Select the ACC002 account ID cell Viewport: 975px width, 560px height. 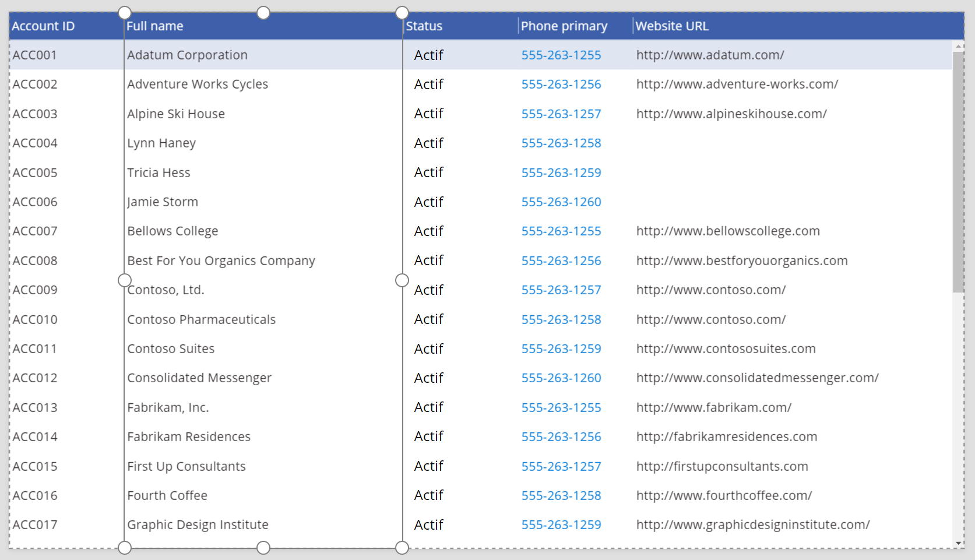coord(35,84)
